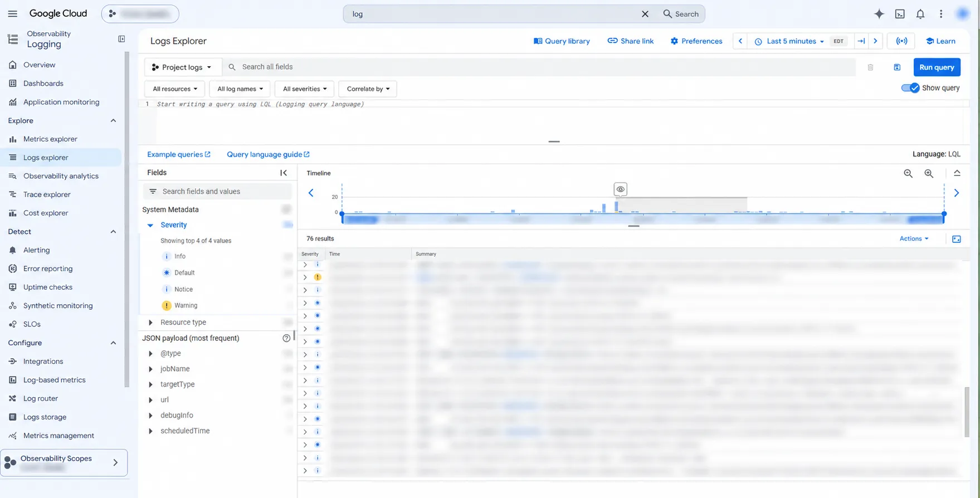
Task: Pin the Logging sidebar panel
Action: (121, 39)
